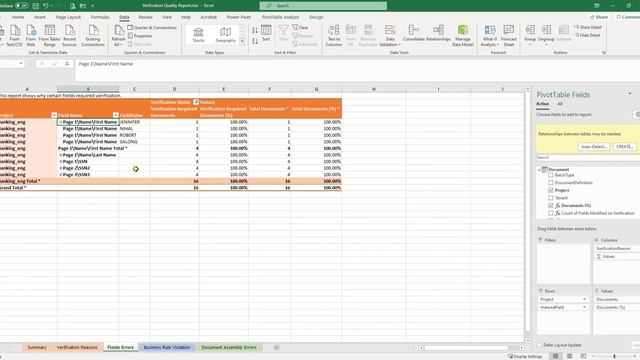640x360 pixels.
Task: Open Queries & Connections pane
Action: click(152, 27)
